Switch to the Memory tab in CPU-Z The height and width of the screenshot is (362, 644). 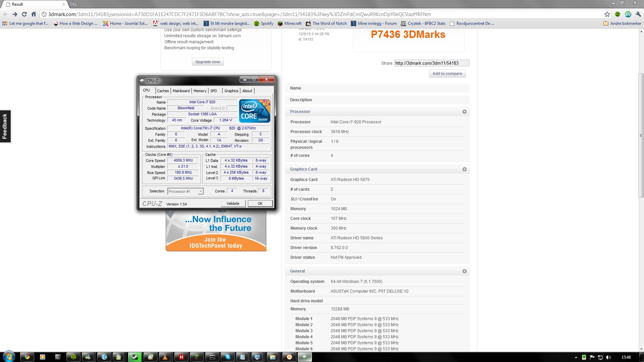click(x=200, y=91)
